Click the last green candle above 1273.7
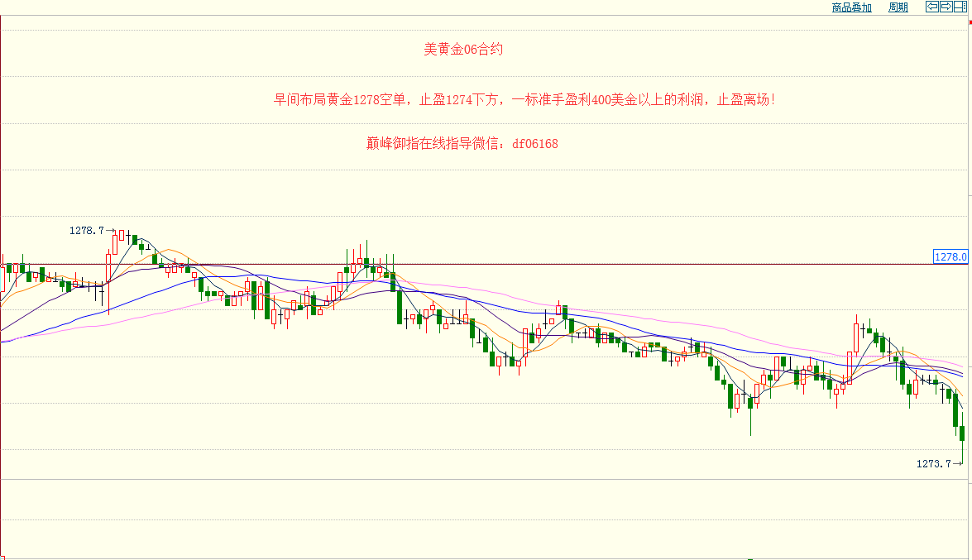This screenshot has height=560, width=972. pyautogui.click(x=961, y=433)
